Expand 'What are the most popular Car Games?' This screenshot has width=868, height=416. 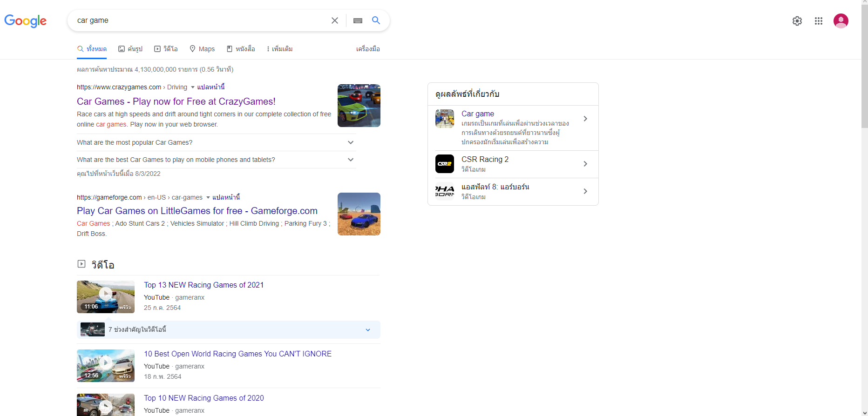tap(217, 142)
